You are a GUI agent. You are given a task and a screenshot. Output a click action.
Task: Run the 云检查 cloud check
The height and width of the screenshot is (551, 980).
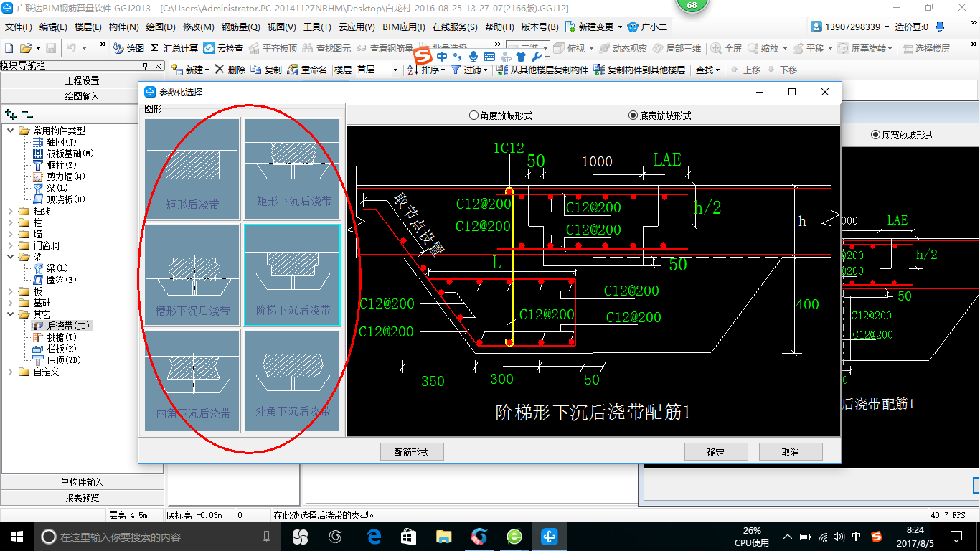coord(223,48)
